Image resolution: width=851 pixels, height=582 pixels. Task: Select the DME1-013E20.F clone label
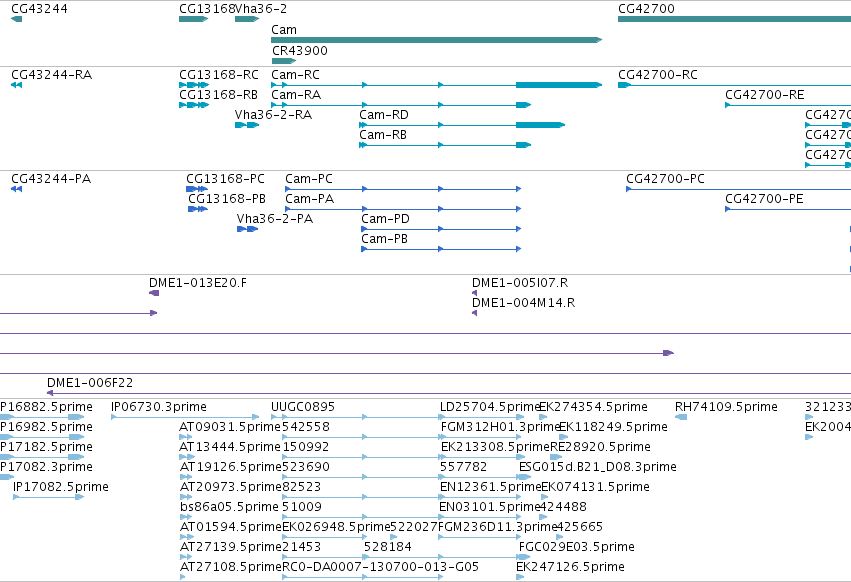pos(198,283)
